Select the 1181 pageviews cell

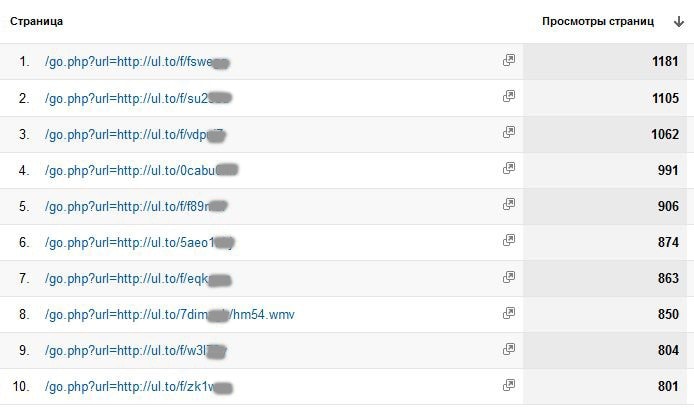click(x=664, y=62)
